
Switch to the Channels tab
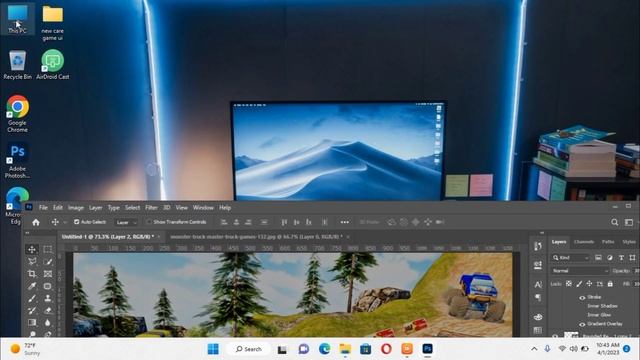click(x=584, y=242)
